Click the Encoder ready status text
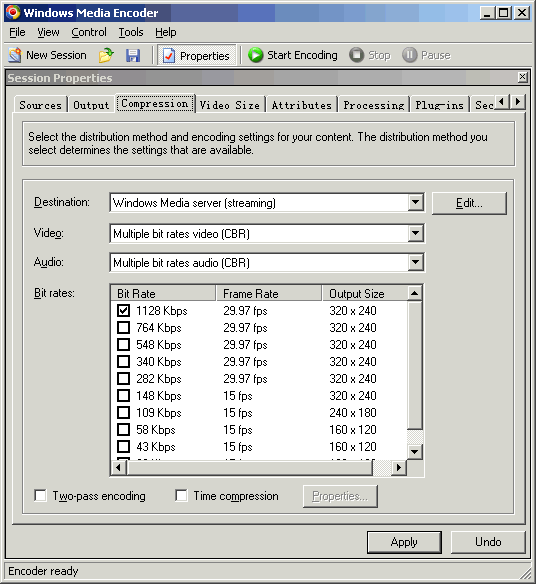 43,571
